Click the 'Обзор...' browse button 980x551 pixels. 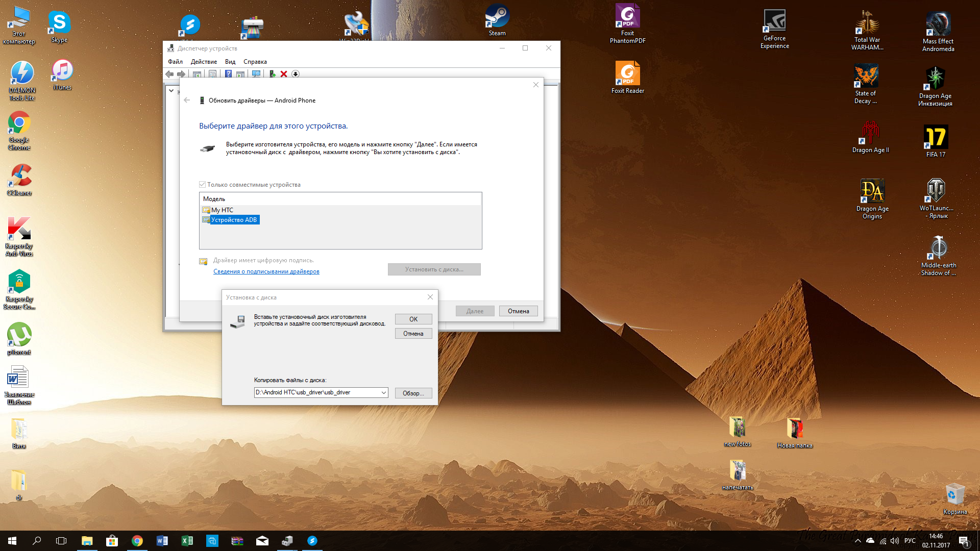pyautogui.click(x=413, y=393)
